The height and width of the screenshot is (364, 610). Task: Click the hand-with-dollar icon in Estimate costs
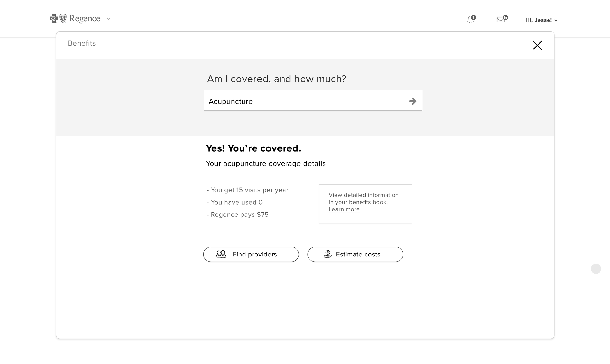[x=327, y=254]
